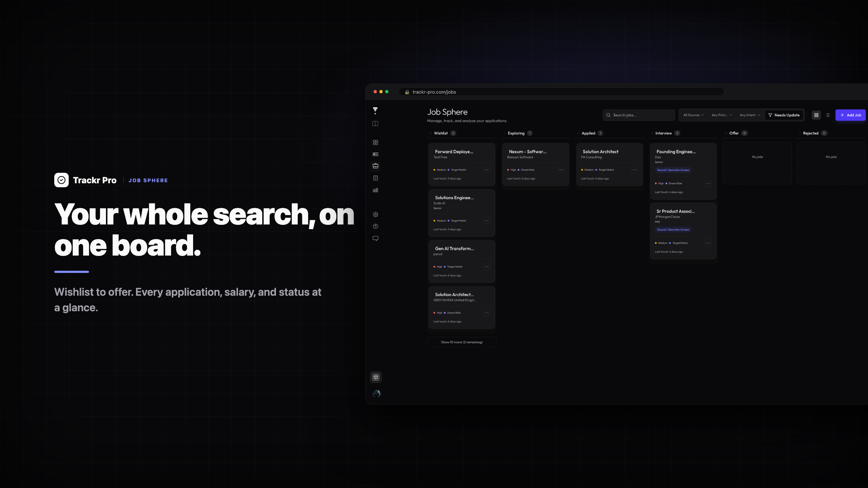Viewport: 868px width, 488px height.
Task: Open more options on Forward Deploye card
Action: pyautogui.click(x=487, y=170)
